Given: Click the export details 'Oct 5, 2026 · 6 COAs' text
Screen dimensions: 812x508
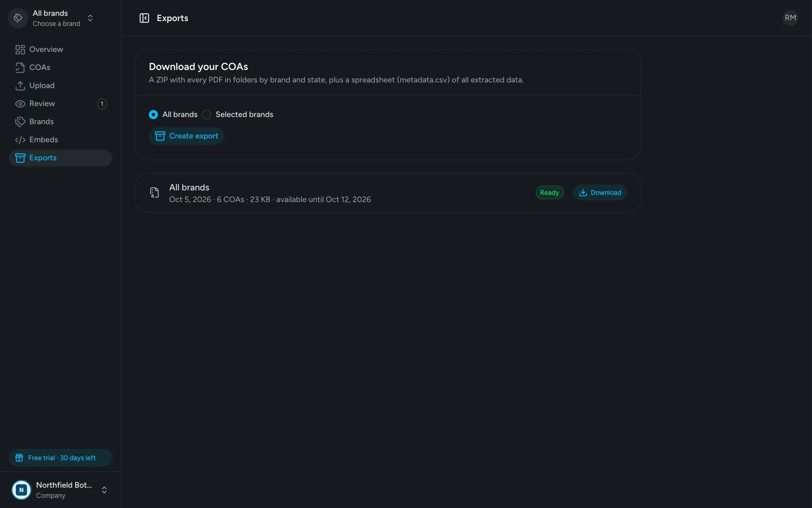Looking at the screenshot, I should [x=270, y=199].
